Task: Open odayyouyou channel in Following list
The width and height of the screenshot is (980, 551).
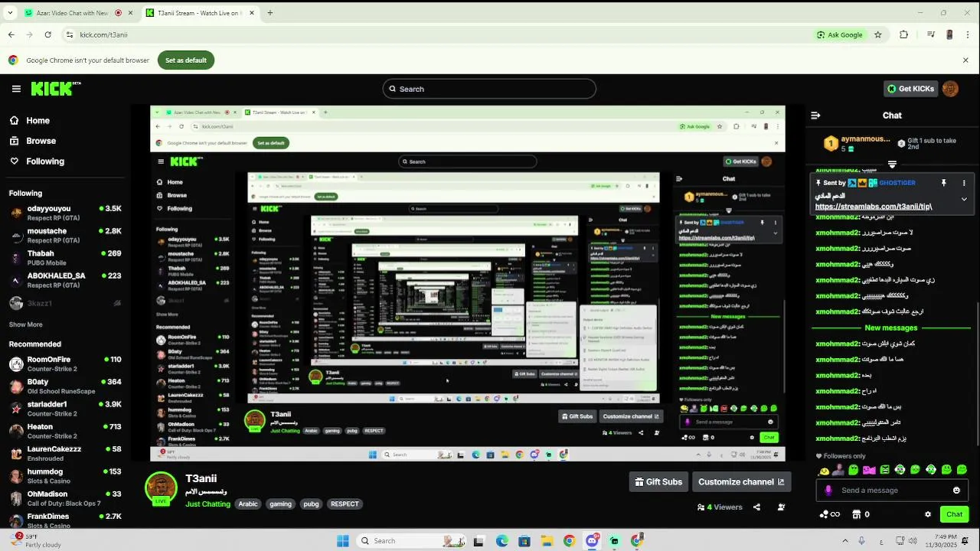Action: coord(64,213)
